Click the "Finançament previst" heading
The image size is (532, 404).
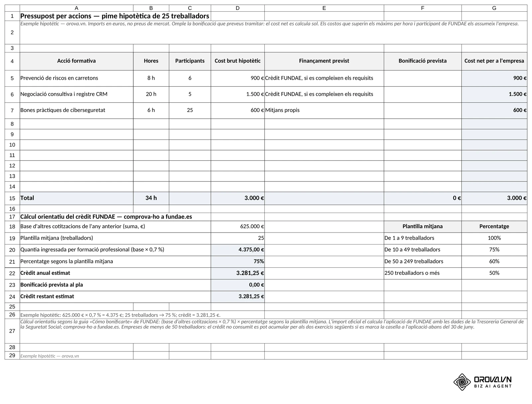tap(324, 61)
